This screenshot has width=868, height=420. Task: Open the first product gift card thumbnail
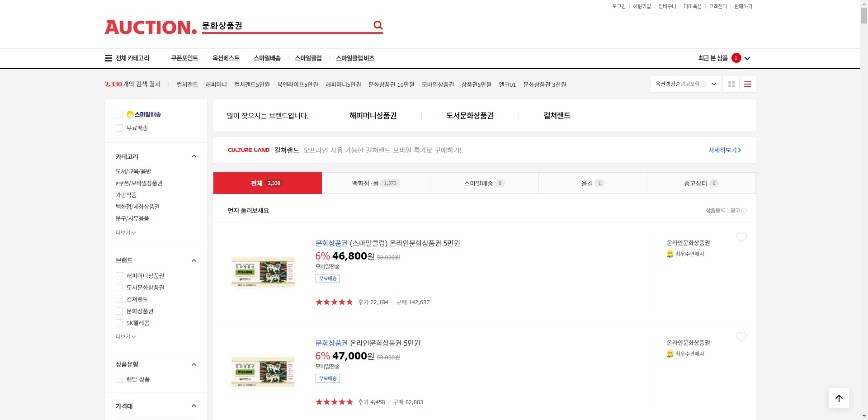263,272
